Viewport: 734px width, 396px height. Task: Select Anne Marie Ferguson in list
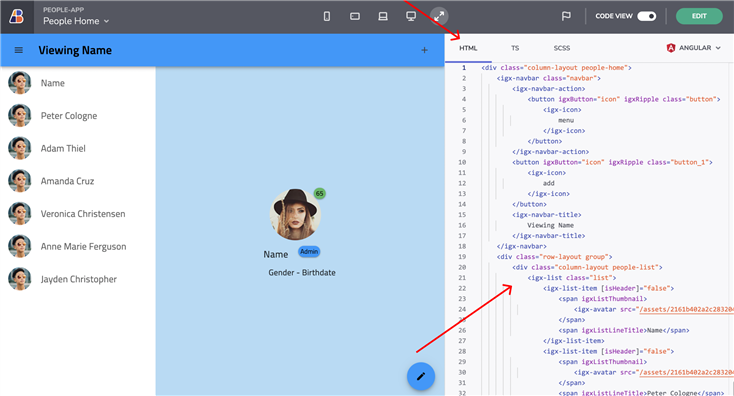78,247
